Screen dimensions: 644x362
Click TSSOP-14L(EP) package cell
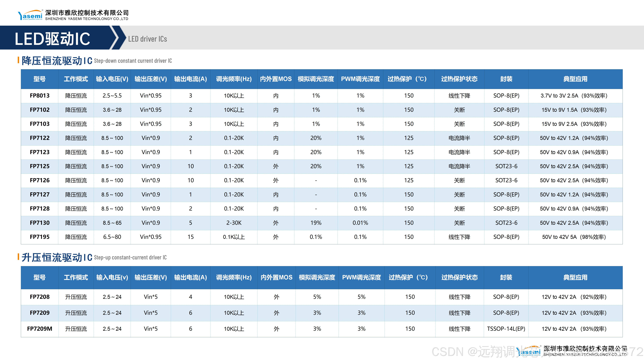[x=506, y=329]
